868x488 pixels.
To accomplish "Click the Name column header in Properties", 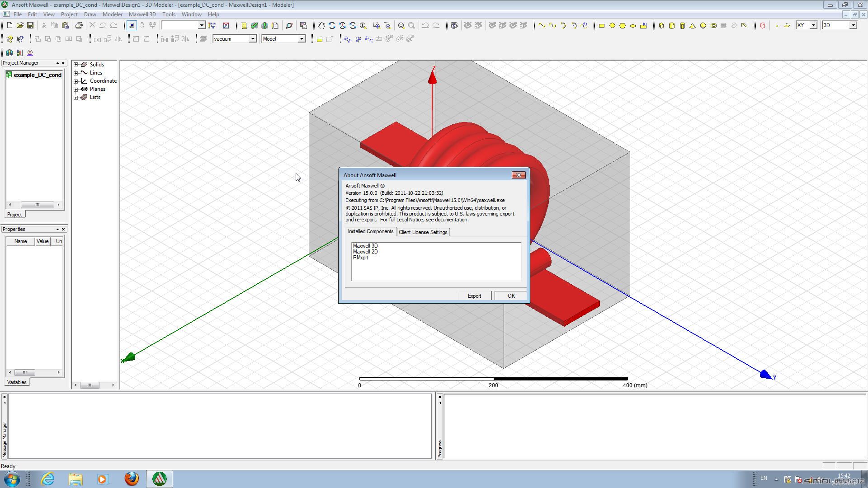I will (x=20, y=241).
